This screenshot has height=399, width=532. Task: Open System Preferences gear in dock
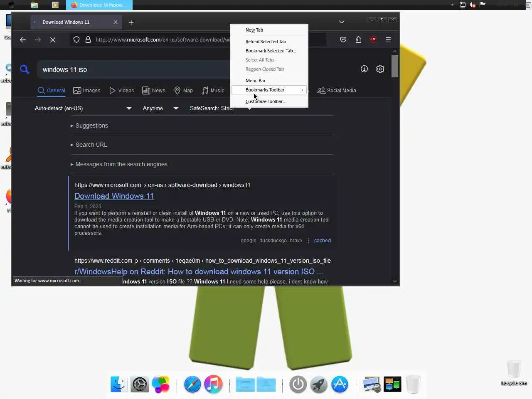tap(140, 384)
